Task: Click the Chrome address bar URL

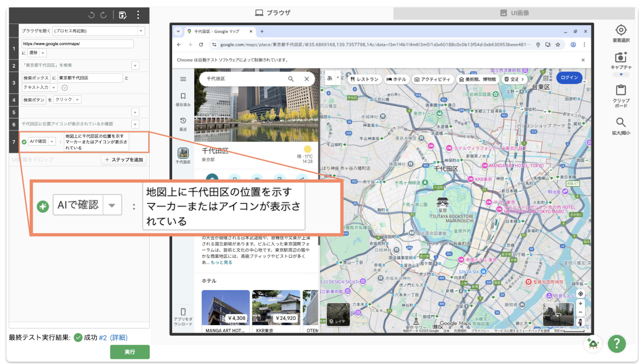Action: (x=375, y=44)
